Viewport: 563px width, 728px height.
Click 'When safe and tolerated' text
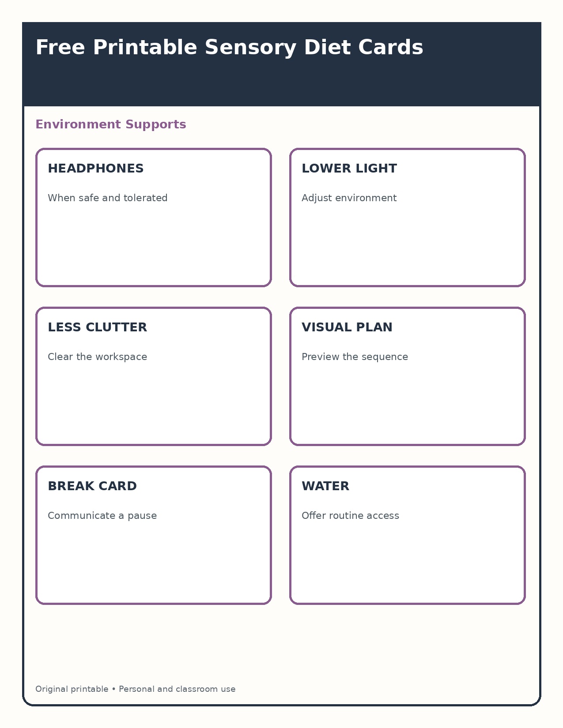point(108,198)
